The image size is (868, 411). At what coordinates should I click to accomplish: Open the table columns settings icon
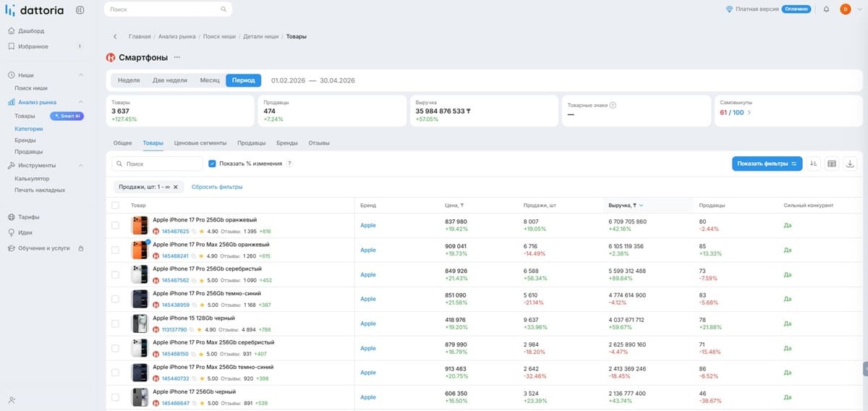(x=832, y=164)
